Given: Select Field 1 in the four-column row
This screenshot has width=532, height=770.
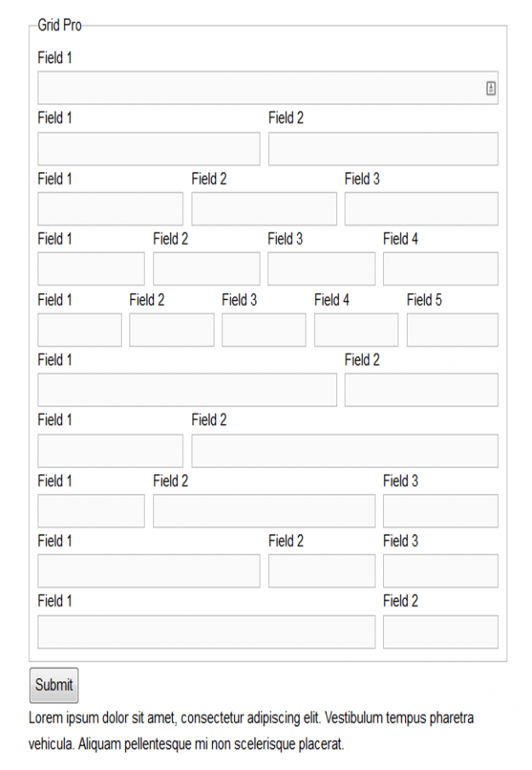Looking at the screenshot, I should tap(91, 269).
